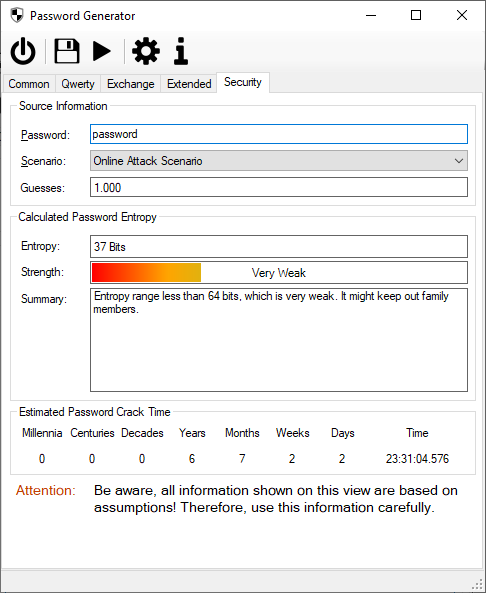Viewport: 486px width, 593px height.
Task: Click the power exit icon in toolbar
Action: [23, 51]
